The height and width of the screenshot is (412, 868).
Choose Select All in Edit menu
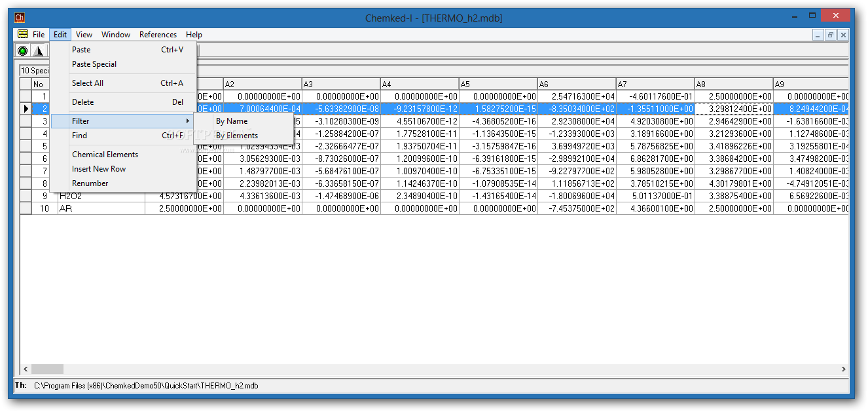tap(123, 83)
